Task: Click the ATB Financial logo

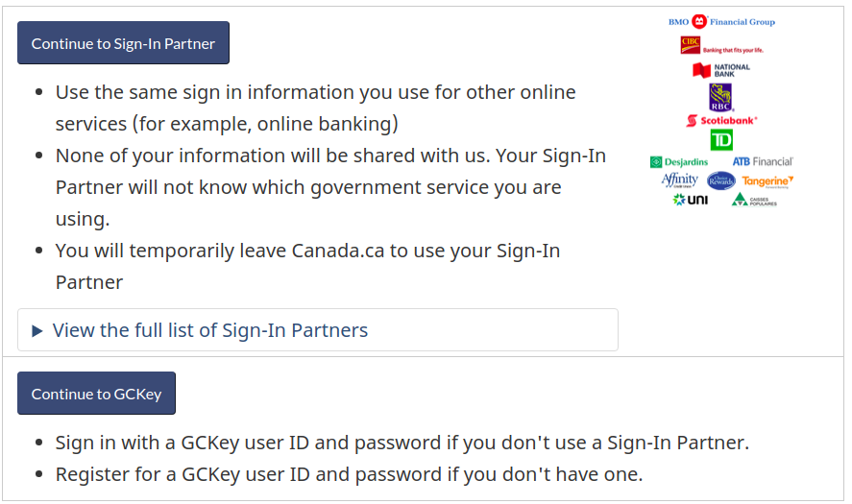Action: [x=763, y=162]
